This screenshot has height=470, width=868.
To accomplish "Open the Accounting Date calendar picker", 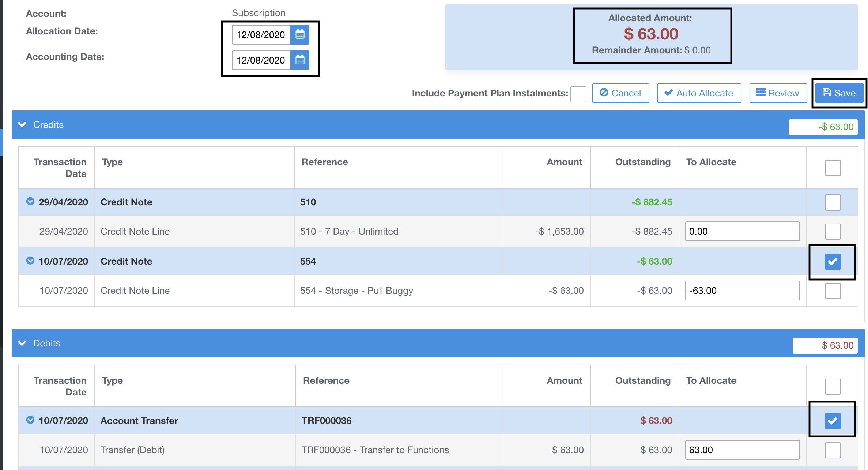I will click(x=299, y=60).
